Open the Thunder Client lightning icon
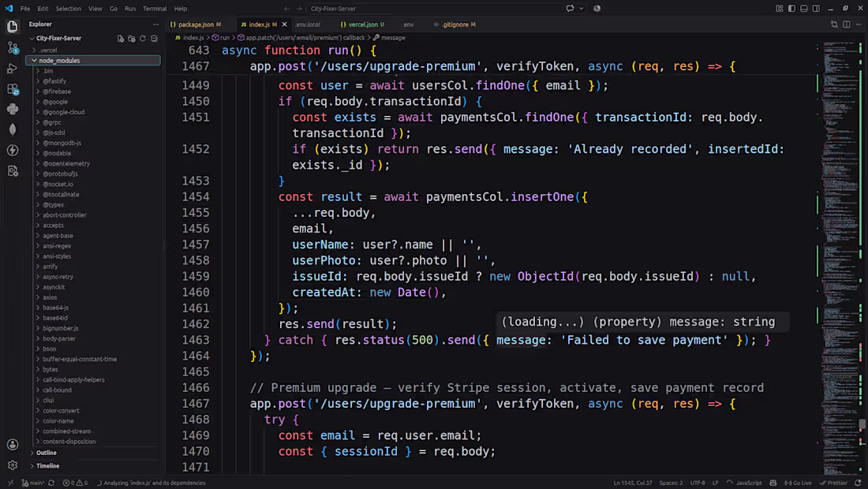This screenshot has height=489, width=868. [x=12, y=150]
